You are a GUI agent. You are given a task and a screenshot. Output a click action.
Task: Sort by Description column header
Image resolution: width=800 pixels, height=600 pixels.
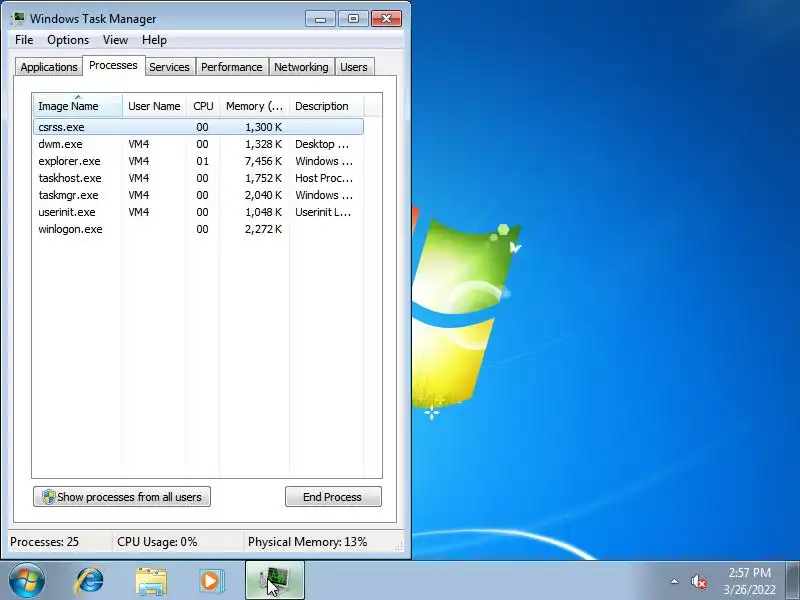point(326,106)
